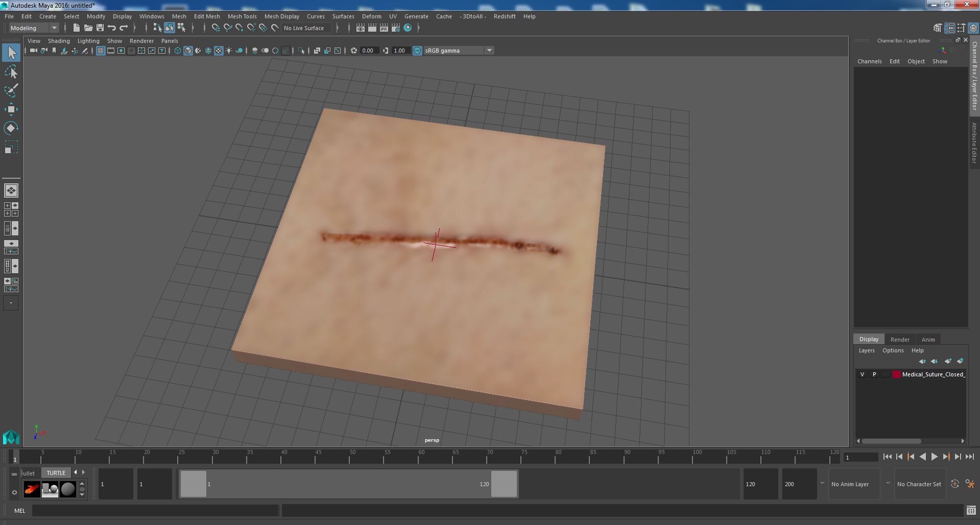The image size is (980, 525).
Task: Open the Deform menu
Action: coord(372,16)
